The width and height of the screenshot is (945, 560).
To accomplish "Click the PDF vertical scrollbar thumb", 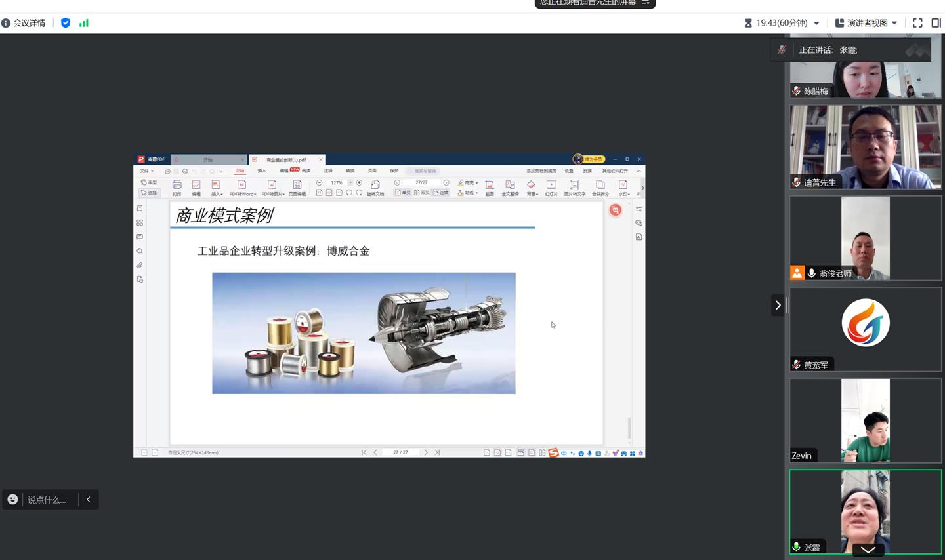I will point(629,428).
